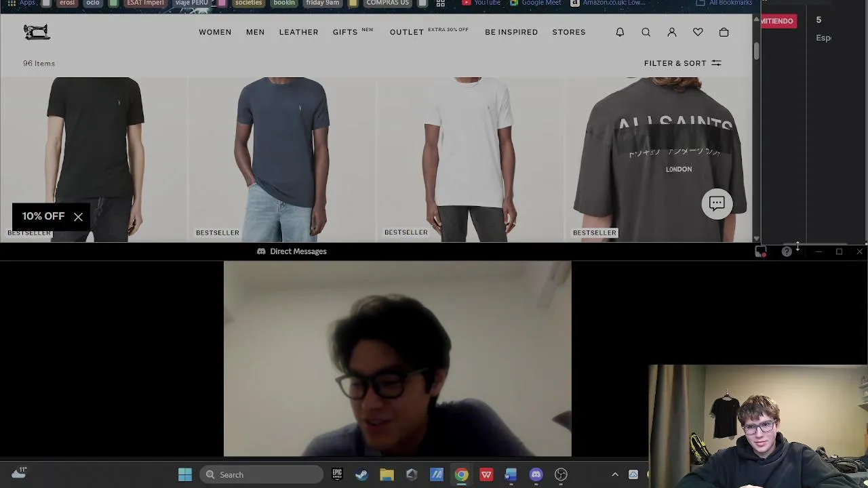This screenshot has height=488, width=868.
Task: Open the bookin bookmark folder
Action: tap(284, 3)
